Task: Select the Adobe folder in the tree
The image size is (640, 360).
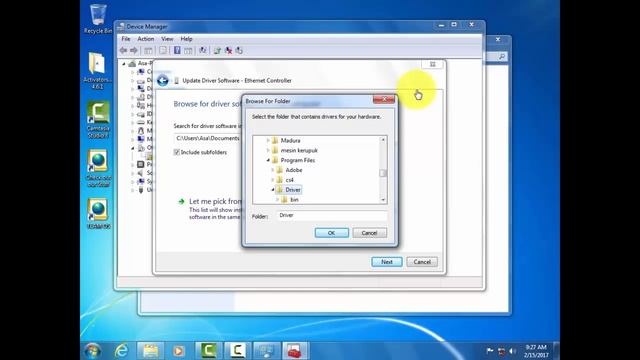Action: tap(293, 170)
